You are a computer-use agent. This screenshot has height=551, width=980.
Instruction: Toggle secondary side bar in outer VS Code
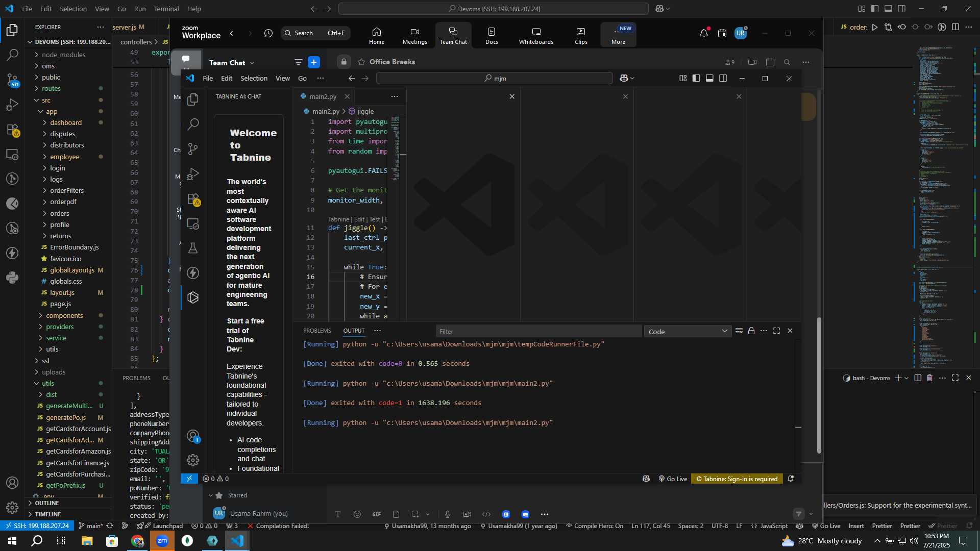click(902, 9)
